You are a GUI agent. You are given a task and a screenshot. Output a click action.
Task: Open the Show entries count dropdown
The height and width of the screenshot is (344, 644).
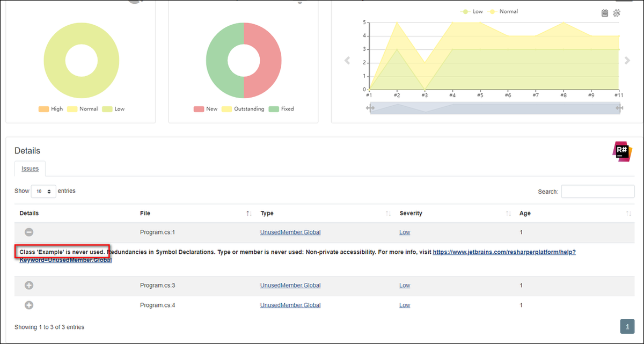(43, 191)
